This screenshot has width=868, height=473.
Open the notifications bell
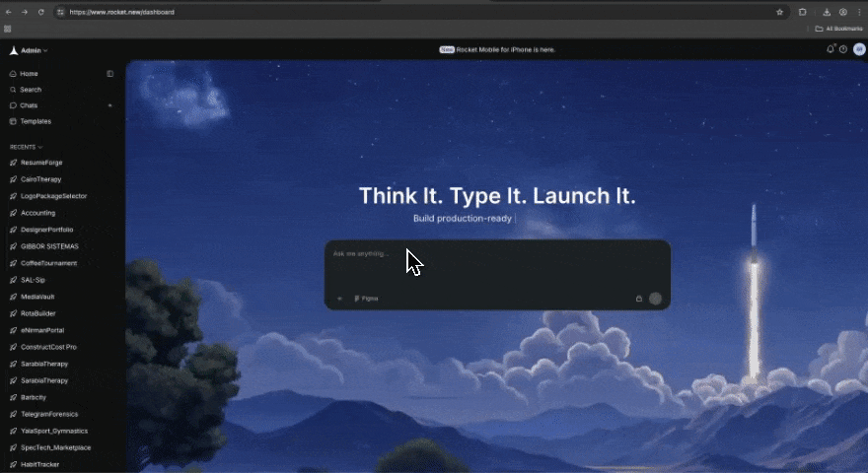830,49
